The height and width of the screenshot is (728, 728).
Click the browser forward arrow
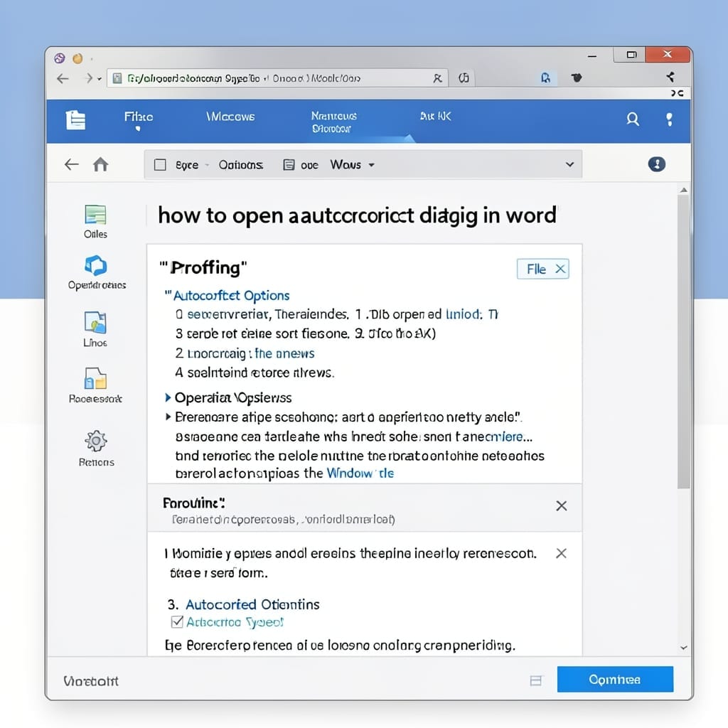(89, 78)
